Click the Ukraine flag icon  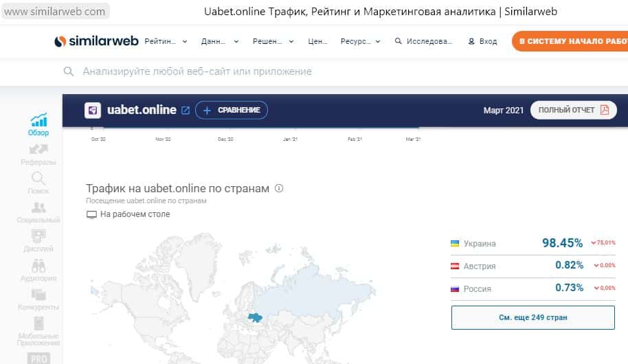click(455, 243)
